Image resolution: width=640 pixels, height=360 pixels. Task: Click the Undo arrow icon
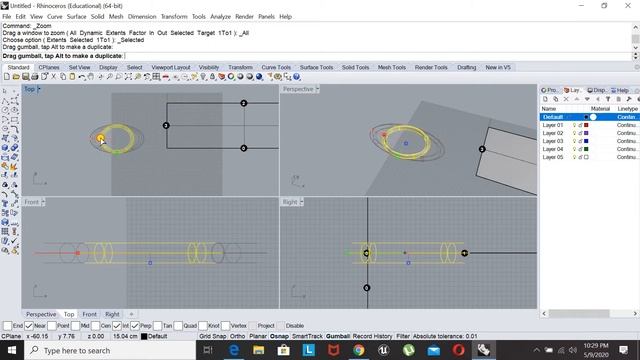click(x=82, y=76)
